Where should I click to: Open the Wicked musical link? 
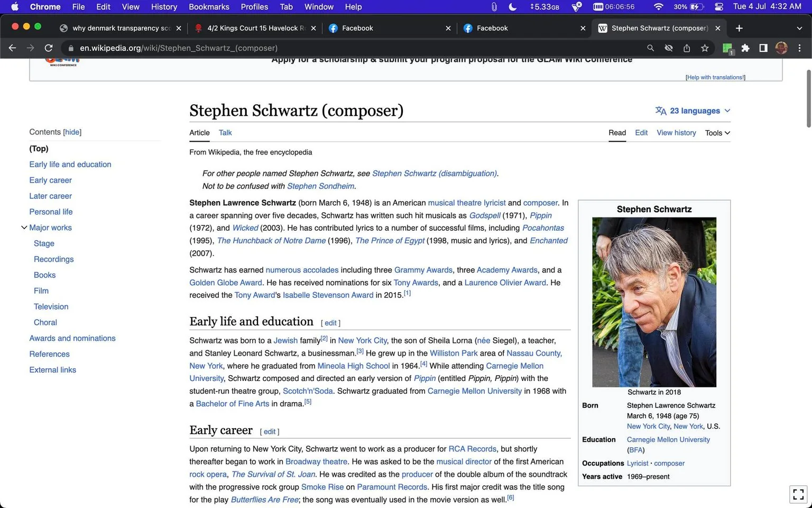pyautogui.click(x=245, y=228)
